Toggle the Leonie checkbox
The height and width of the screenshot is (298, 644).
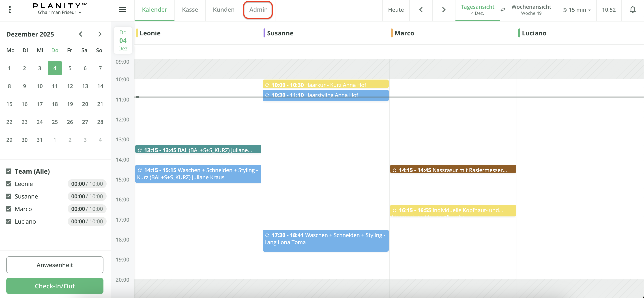[9, 184]
